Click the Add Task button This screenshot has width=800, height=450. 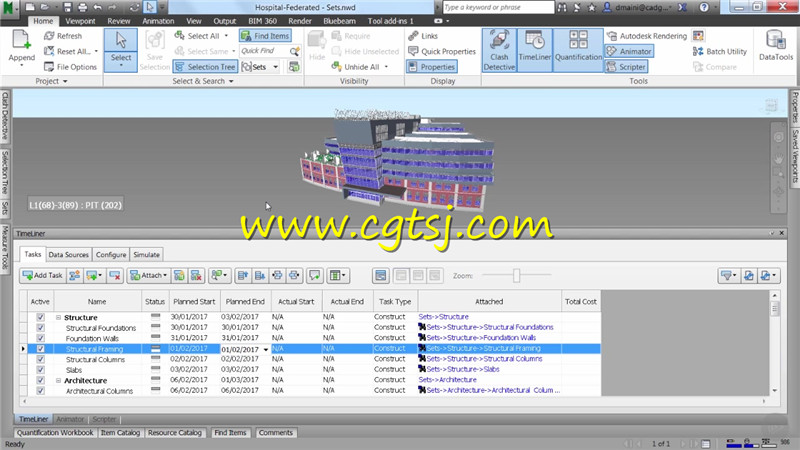(x=42, y=276)
